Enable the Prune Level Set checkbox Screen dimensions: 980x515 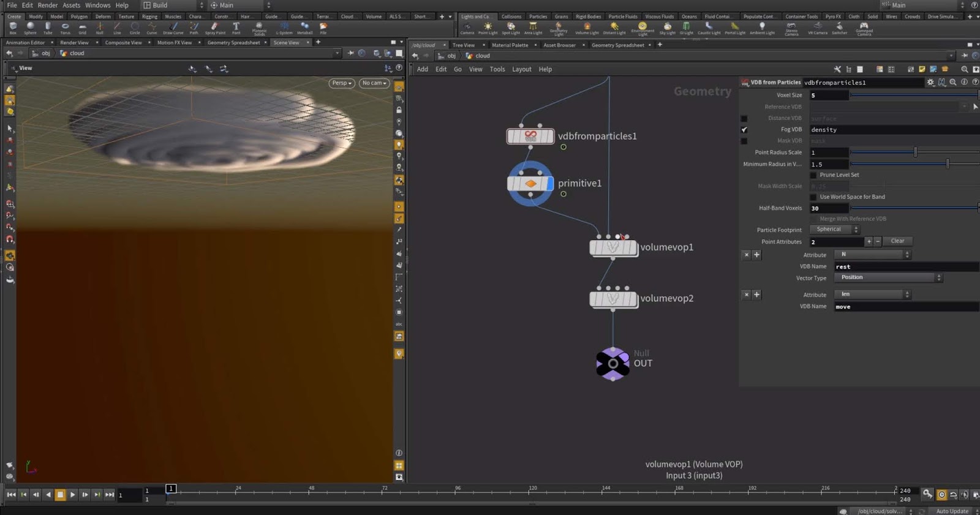tap(813, 175)
